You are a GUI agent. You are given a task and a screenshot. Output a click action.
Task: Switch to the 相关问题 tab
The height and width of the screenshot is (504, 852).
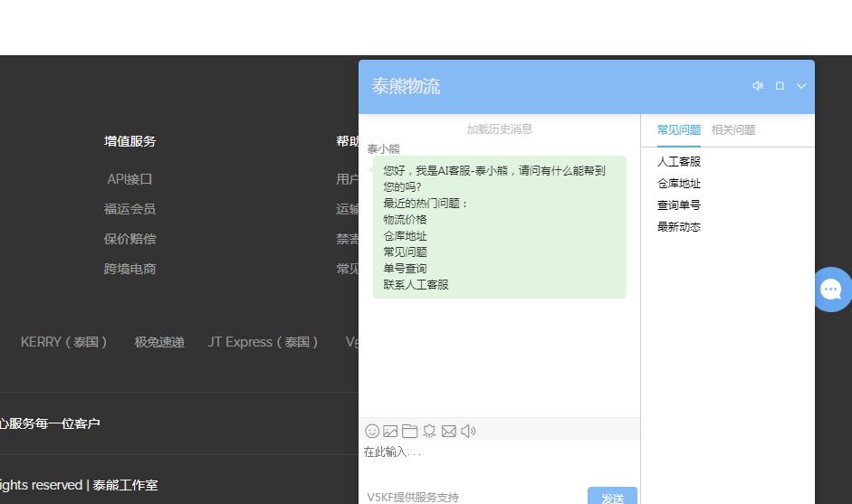coord(733,129)
